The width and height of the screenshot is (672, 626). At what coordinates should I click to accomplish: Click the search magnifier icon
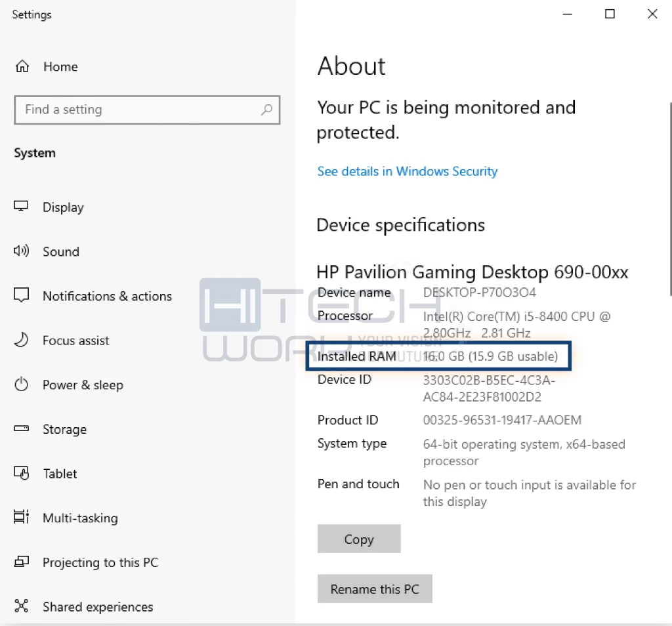click(266, 110)
